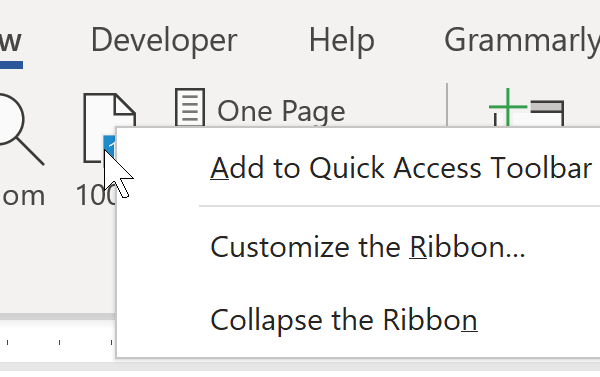Viewport: 600px width, 377px height.
Task: Select Collapse the Ribbon menu entry
Action: (x=344, y=320)
